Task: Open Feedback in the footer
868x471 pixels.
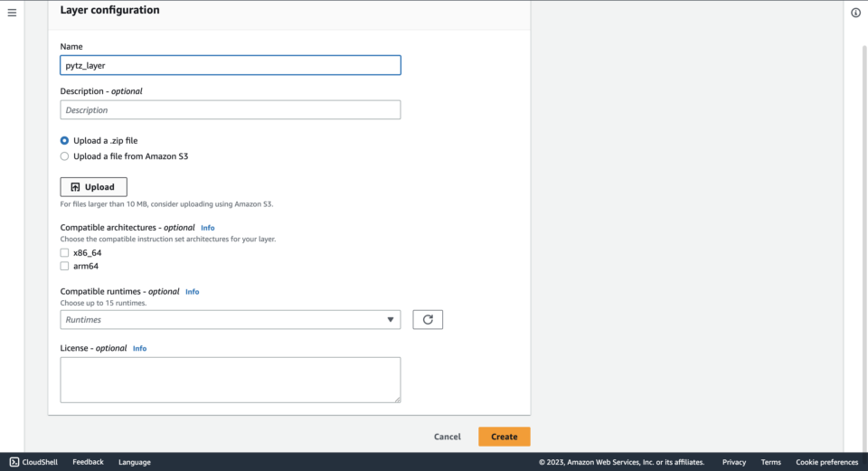Action: point(88,462)
